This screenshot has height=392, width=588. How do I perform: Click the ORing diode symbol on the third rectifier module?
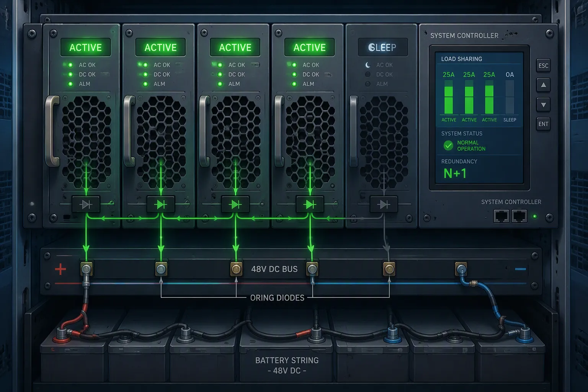(x=235, y=205)
